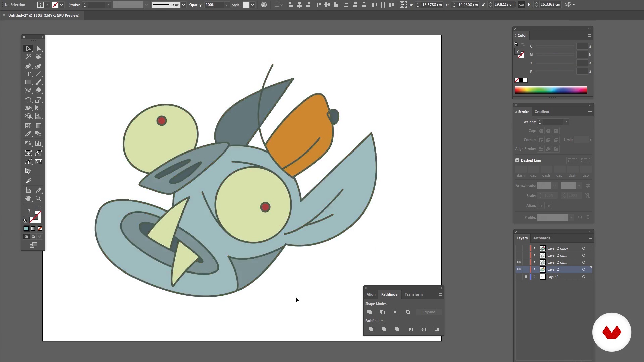Click the Unite shape mode in Pathfinder

click(x=370, y=312)
